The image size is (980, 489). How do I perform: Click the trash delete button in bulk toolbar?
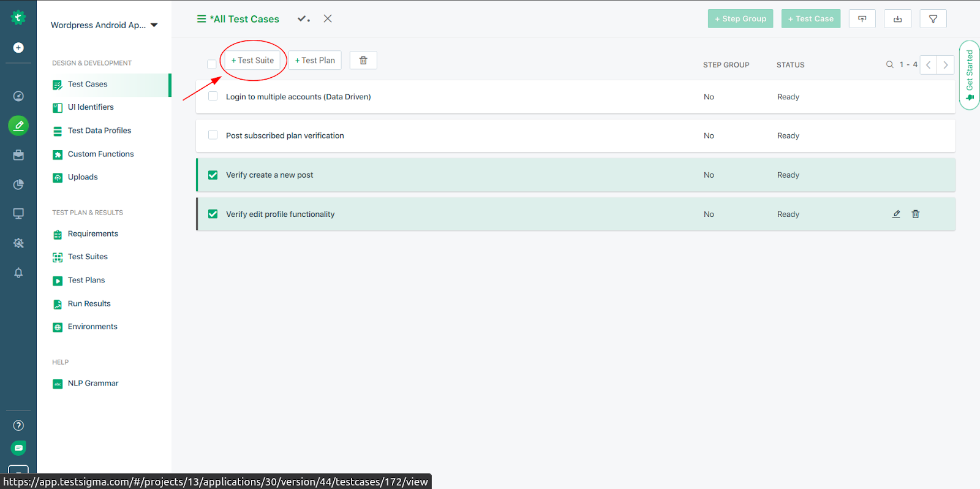click(x=363, y=60)
